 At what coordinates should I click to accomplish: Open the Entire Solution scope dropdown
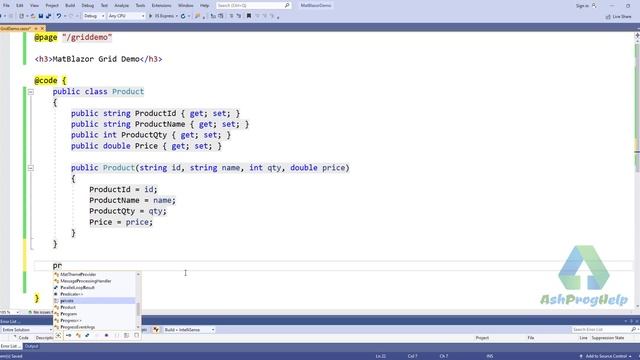[26, 329]
